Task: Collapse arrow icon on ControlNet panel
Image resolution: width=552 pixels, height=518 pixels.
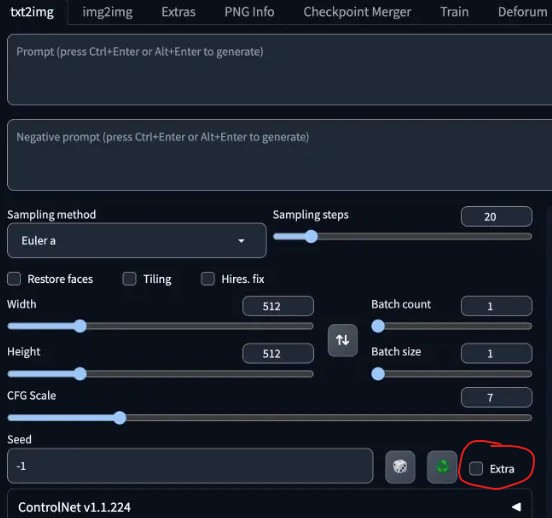Action: tap(516, 507)
